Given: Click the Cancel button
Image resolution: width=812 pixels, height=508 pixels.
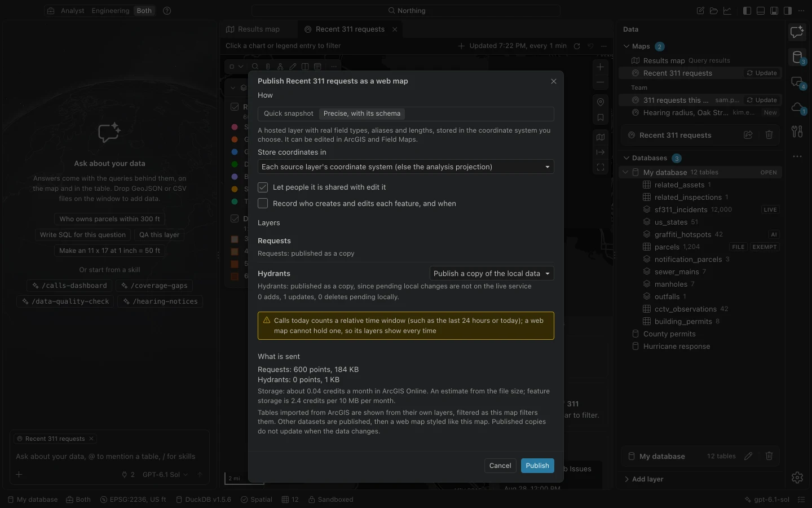Looking at the screenshot, I should point(500,466).
